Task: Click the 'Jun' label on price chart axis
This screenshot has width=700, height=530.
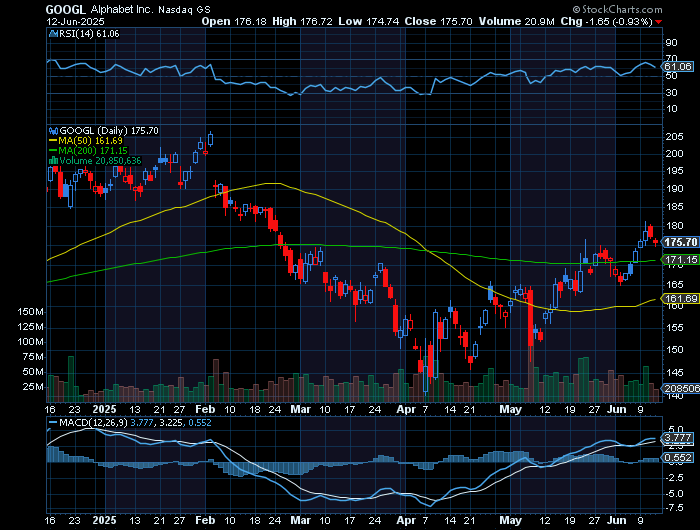Action: coord(616,409)
